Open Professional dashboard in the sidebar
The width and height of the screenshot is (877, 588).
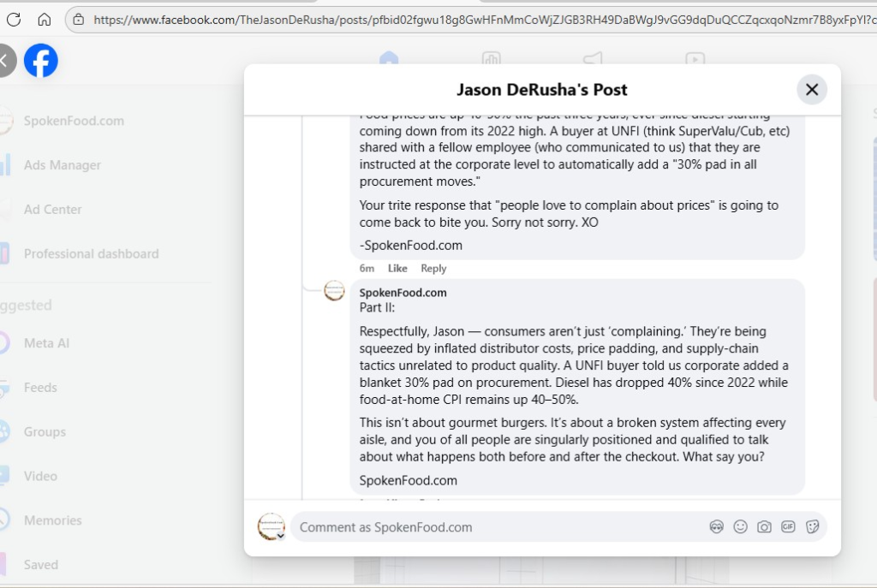[x=91, y=253]
